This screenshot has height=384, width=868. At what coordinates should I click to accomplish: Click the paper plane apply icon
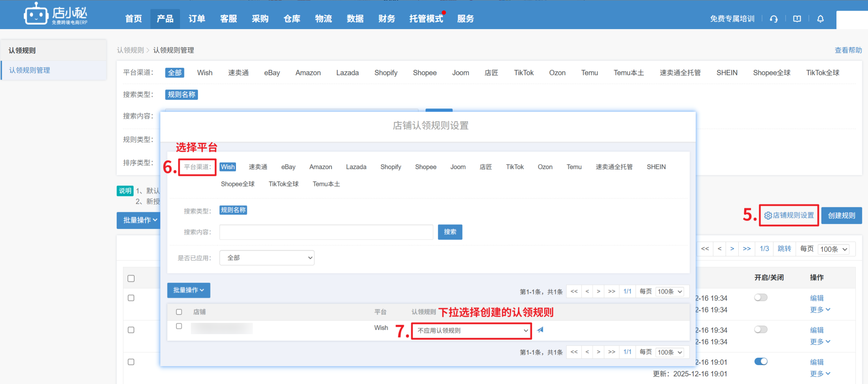[540, 330]
